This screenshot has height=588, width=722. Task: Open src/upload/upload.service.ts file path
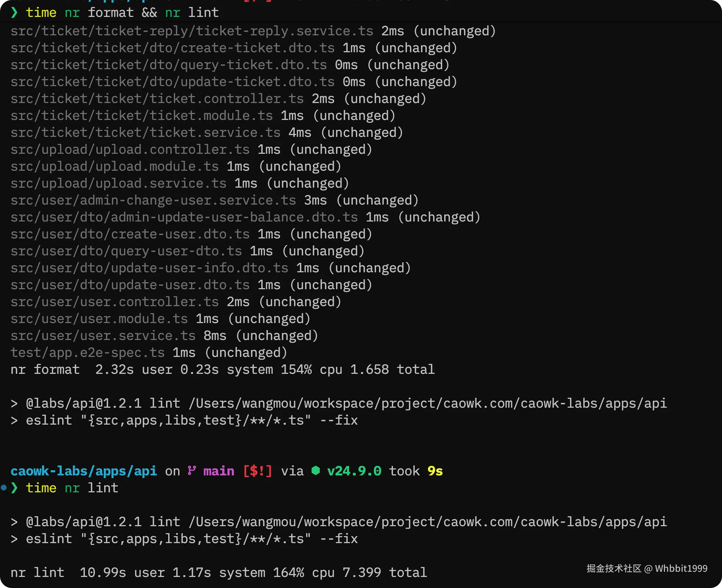pos(118,183)
